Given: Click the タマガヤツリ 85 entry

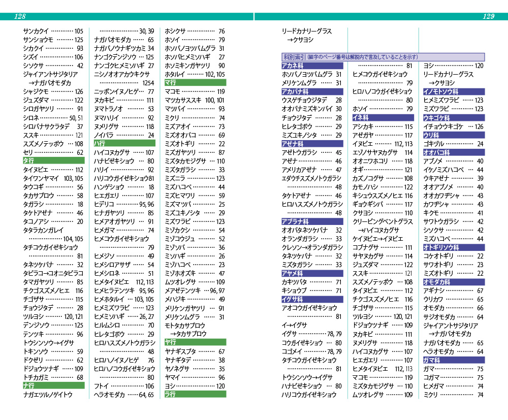Looking at the screenshot, I should click(53, 282).
